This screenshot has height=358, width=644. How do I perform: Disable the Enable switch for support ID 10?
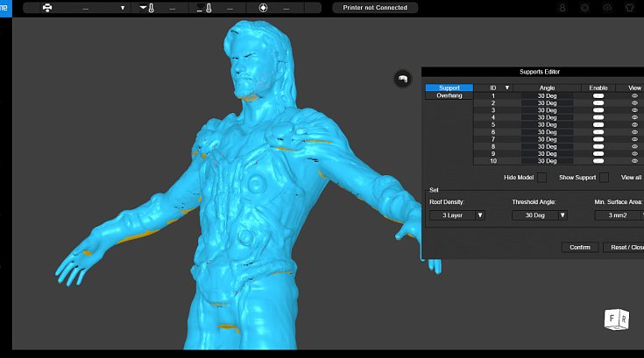pos(598,161)
